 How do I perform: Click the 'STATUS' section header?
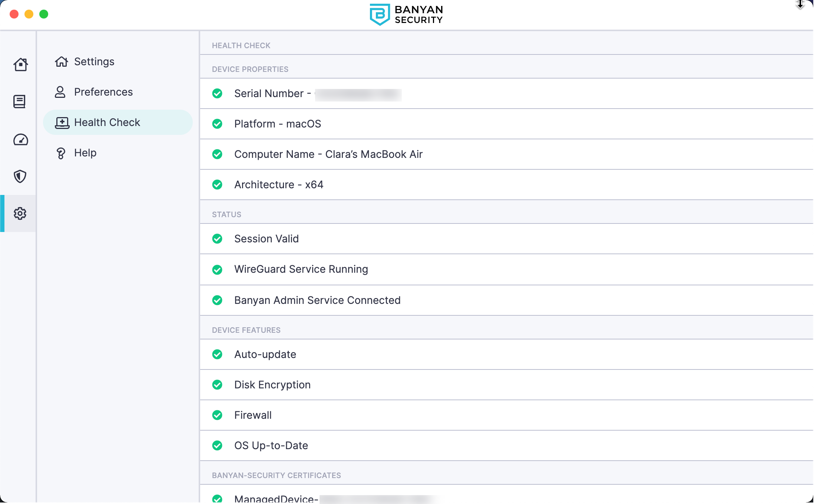[226, 215]
